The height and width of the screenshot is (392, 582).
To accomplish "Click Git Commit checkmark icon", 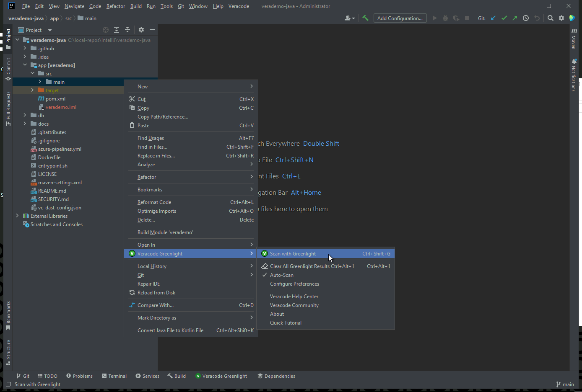I will pyautogui.click(x=504, y=18).
